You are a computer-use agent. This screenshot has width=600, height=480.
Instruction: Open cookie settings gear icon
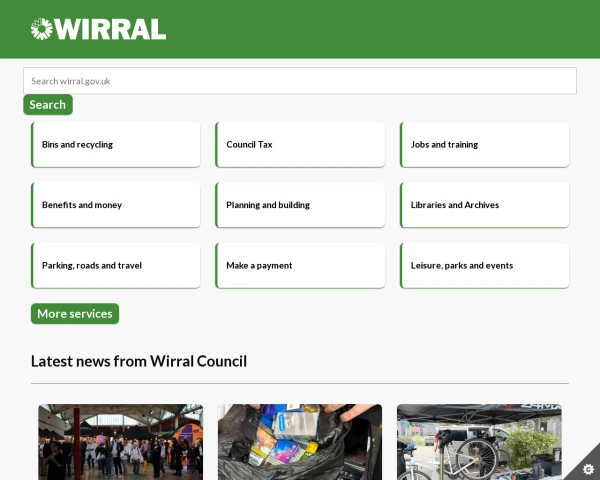click(588, 469)
